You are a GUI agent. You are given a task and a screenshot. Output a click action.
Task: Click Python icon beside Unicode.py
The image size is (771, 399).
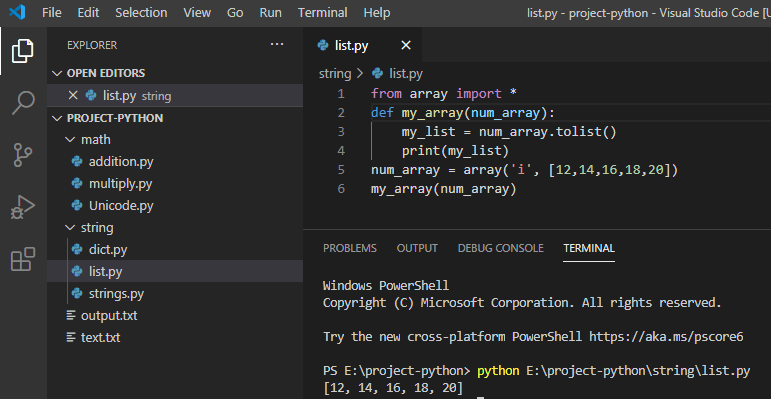click(x=77, y=205)
